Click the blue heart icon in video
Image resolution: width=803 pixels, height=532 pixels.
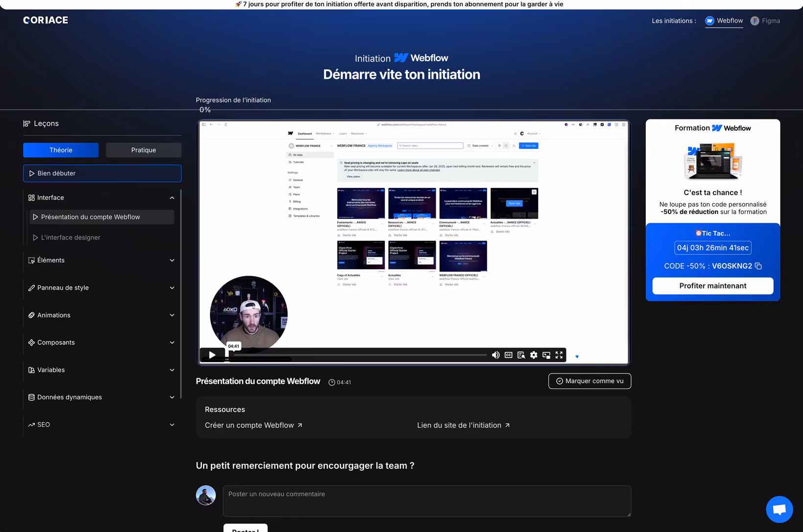click(577, 356)
